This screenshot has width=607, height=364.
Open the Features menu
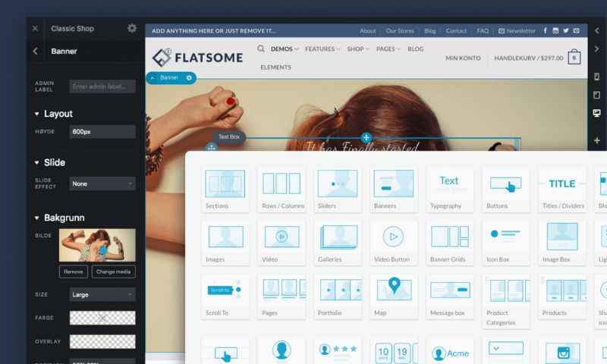click(322, 49)
